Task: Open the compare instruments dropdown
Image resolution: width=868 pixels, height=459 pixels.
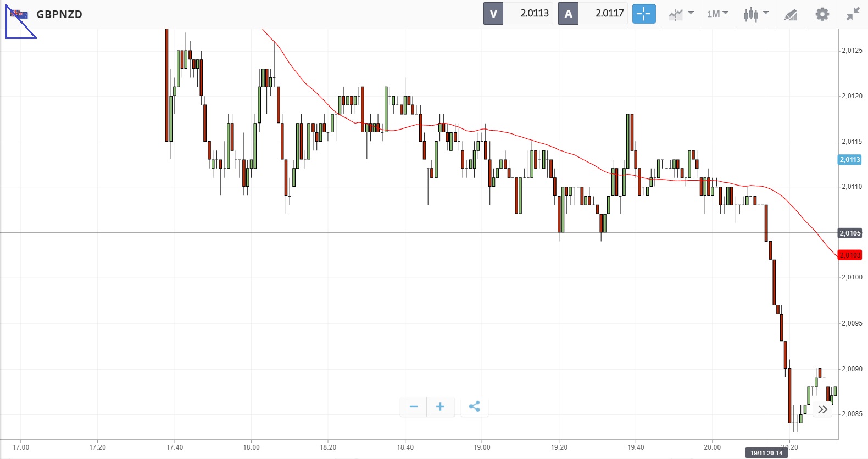Action: (681, 14)
